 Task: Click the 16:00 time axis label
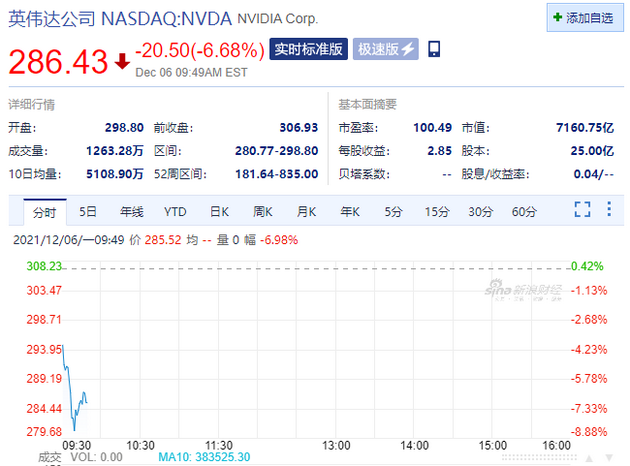tap(556, 446)
